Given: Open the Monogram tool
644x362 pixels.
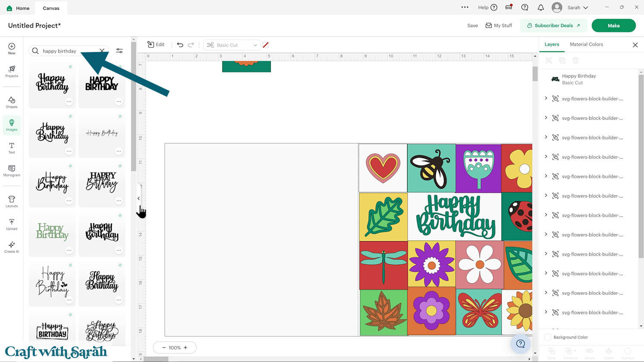Looking at the screenshot, I should pyautogui.click(x=12, y=171).
